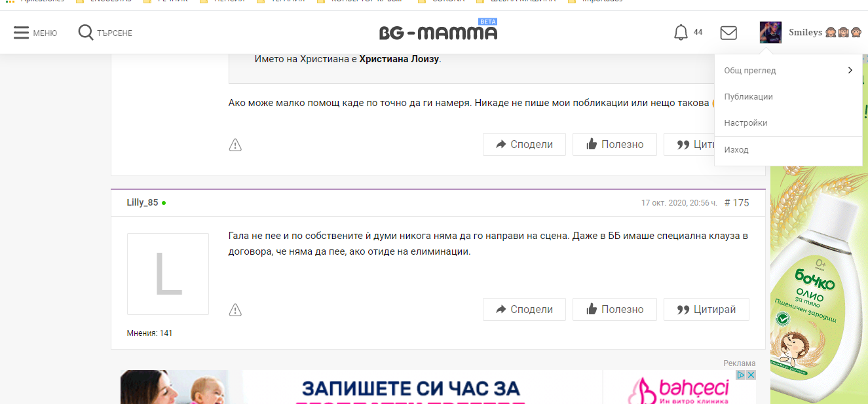Click the user profile avatar image

[x=770, y=33]
